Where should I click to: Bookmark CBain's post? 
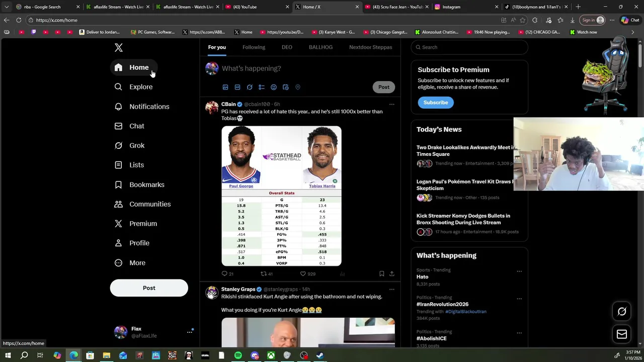coord(382,274)
